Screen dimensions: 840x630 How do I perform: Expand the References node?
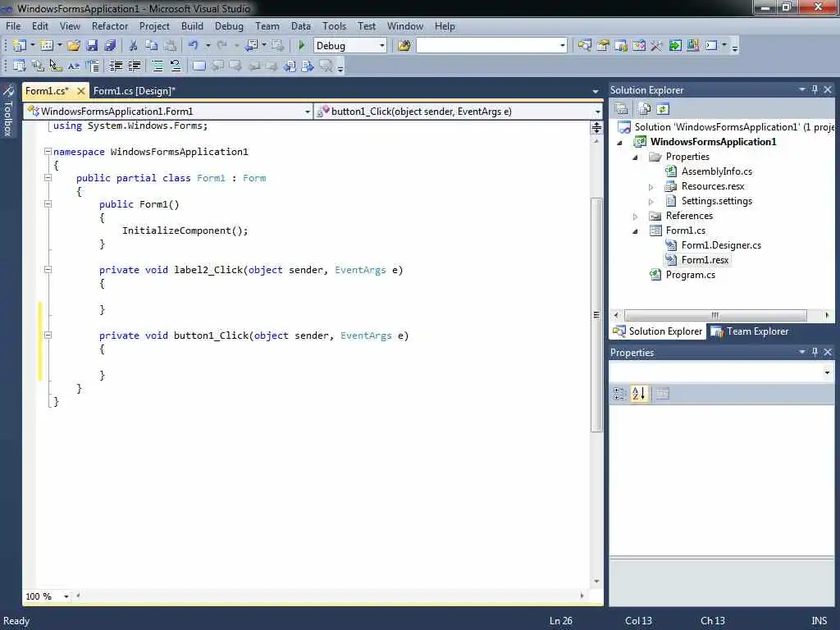pyautogui.click(x=636, y=217)
